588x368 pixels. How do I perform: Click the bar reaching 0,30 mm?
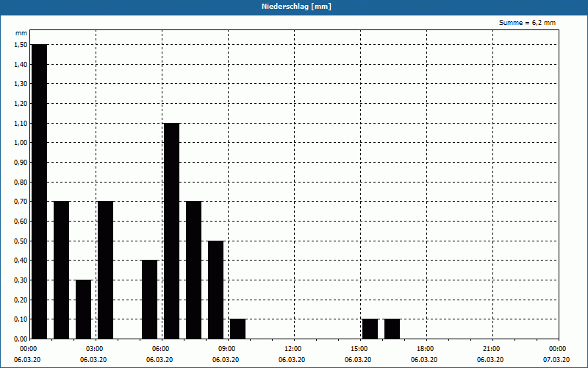click(x=84, y=309)
